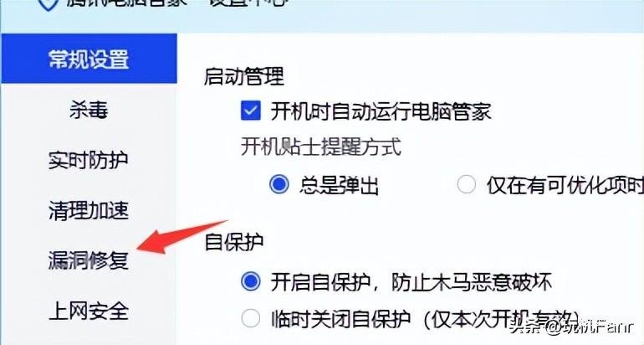644x345 pixels.
Task: Uncheck the blue 开机时自动运行 checkbox
Action: tap(251, 111)
